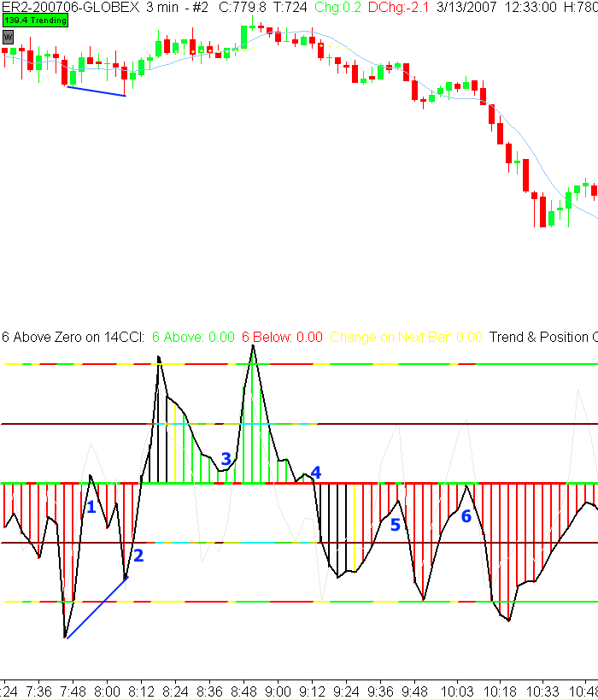This screenshot has height=700, width=598.
Task: Click the T:724 tick value
Action: click(290, 7)
